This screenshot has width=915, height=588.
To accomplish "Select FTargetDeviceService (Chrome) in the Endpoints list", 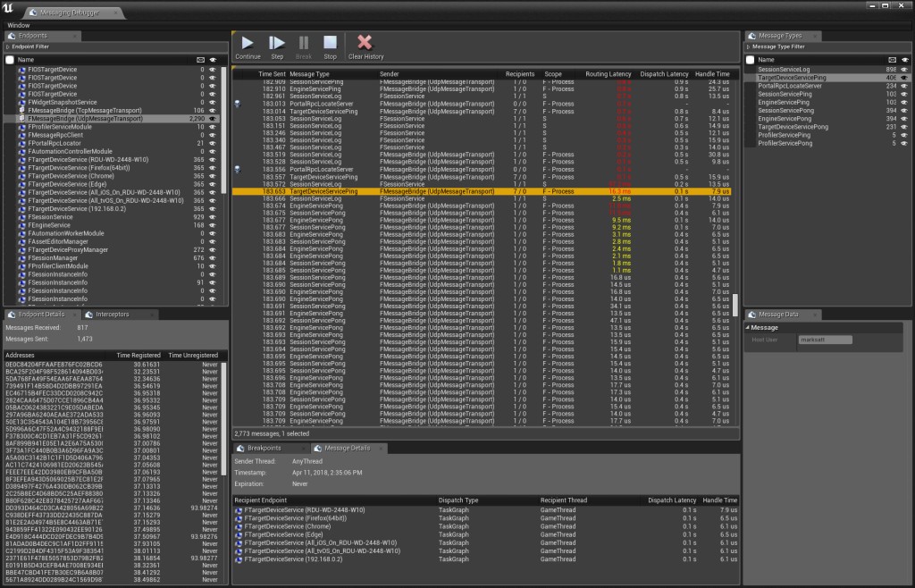I will click(71, 175).
